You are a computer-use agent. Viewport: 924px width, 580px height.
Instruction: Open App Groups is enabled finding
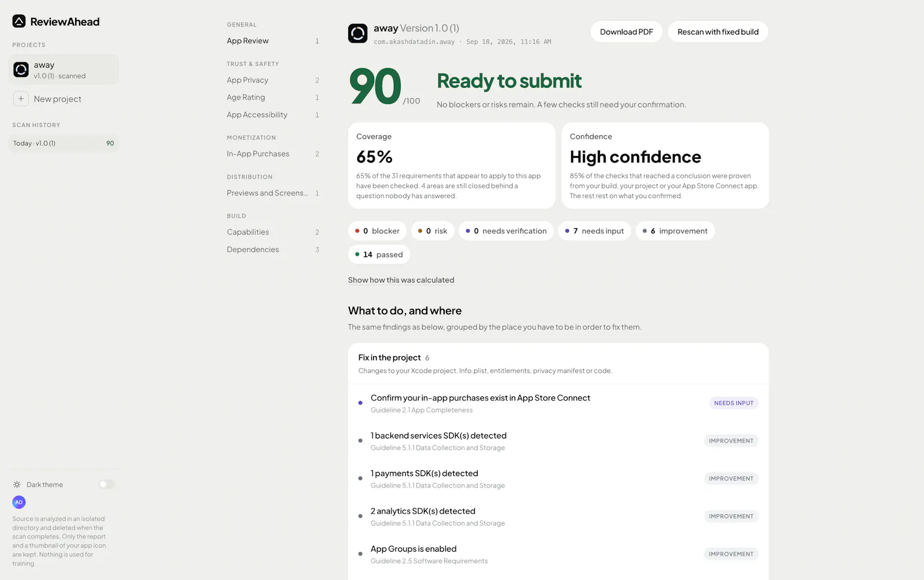558,554
